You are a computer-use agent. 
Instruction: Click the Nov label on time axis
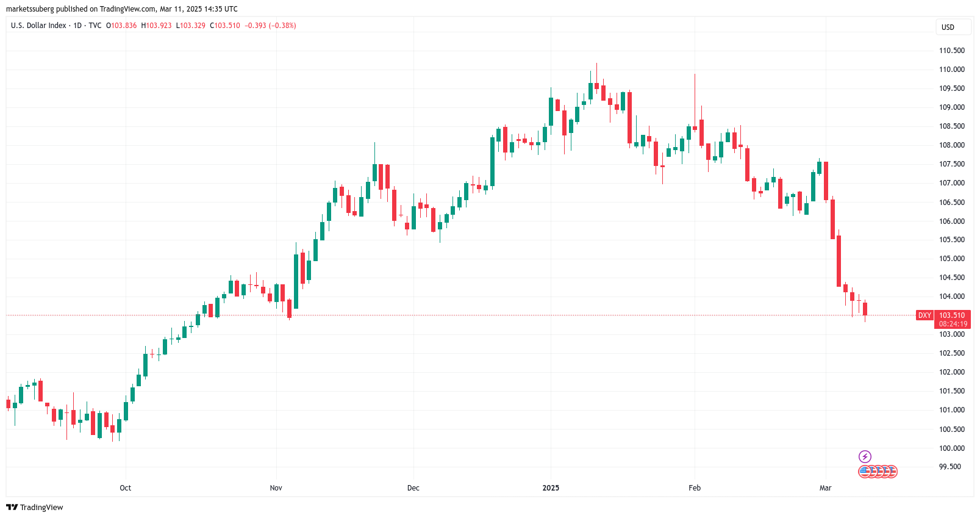276,488
